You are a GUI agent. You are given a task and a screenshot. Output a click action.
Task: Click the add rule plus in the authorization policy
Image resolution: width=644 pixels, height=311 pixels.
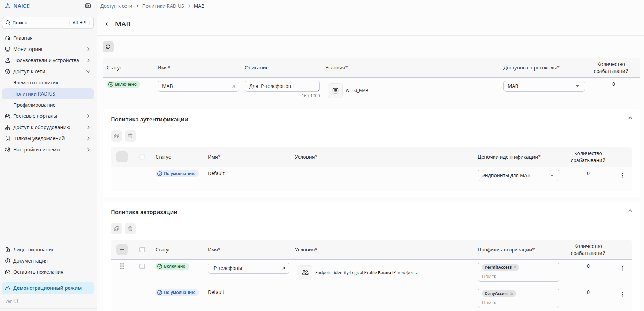click(122, 250)
